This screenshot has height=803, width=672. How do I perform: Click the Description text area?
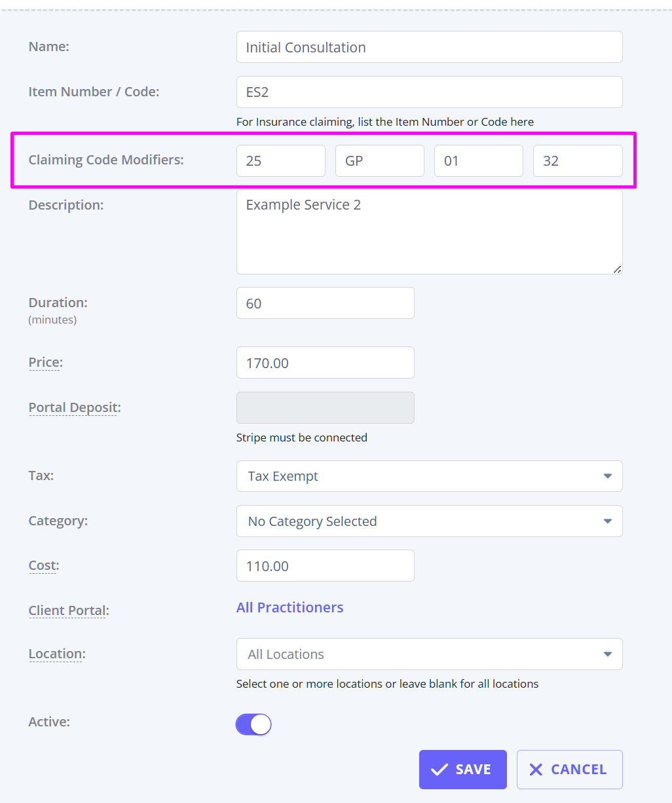point(429,232)
